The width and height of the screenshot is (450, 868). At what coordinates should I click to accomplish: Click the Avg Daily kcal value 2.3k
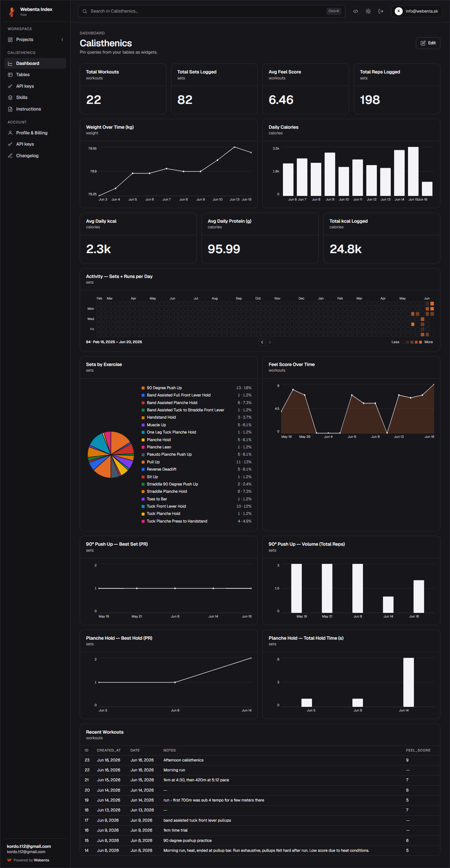click(98, 249)
